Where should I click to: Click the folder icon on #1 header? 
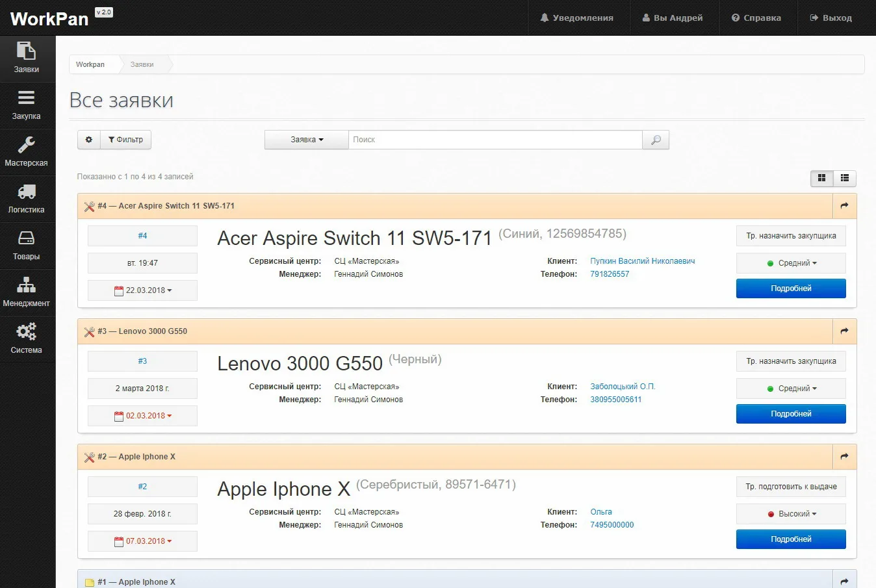90,583
